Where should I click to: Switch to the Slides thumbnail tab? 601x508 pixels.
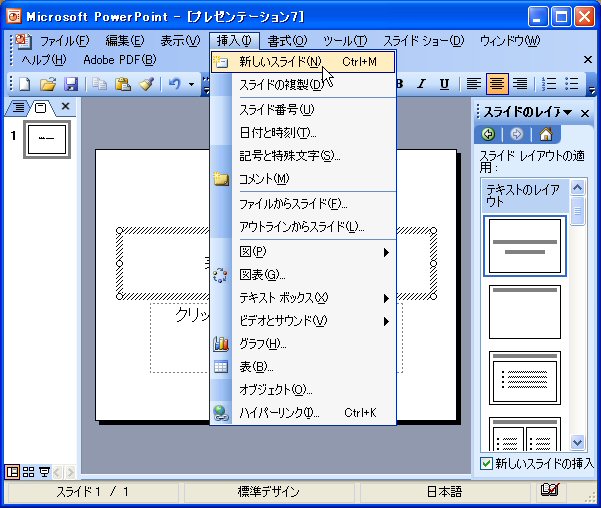[41, 108]
